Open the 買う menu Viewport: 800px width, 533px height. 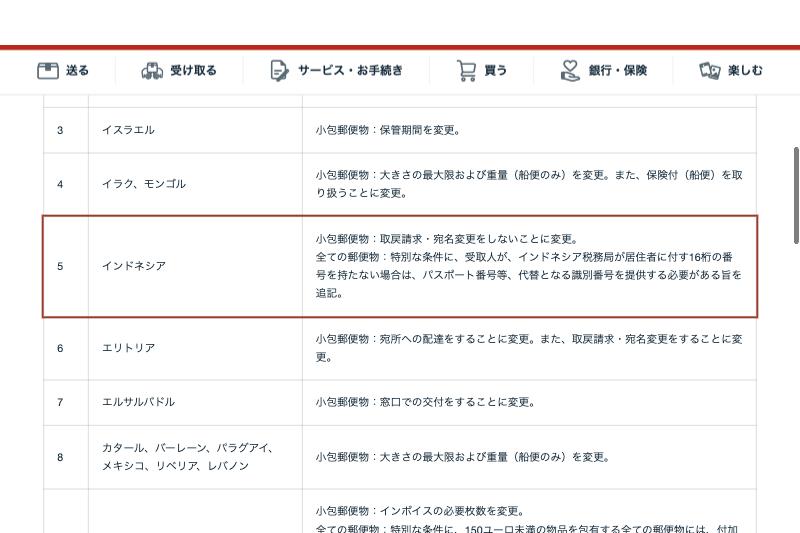pyautogui.click(x=482, y=70)
